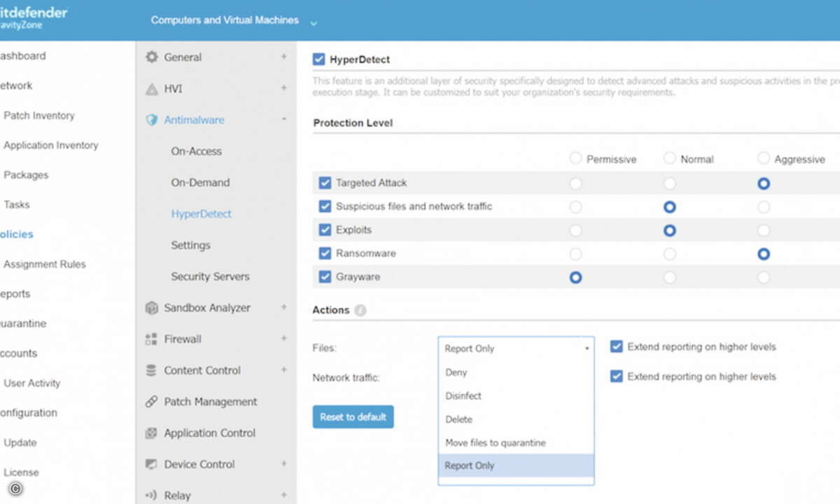Toggle Files extend reporting on higher levels
The height and width of the screenshot is (504, 840).
coord(617,346)
